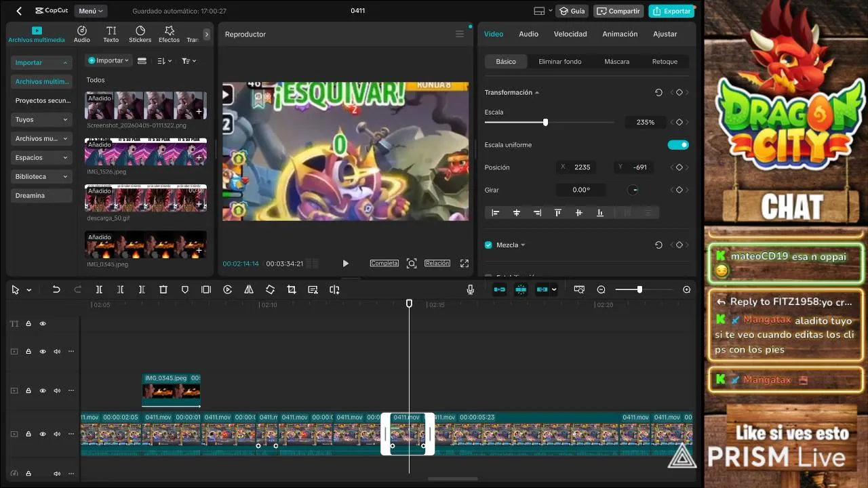This screenshot has height=488, width=868.
Task: Click the Exportar button
Action: pyautogui.click(x=671, y=11)
